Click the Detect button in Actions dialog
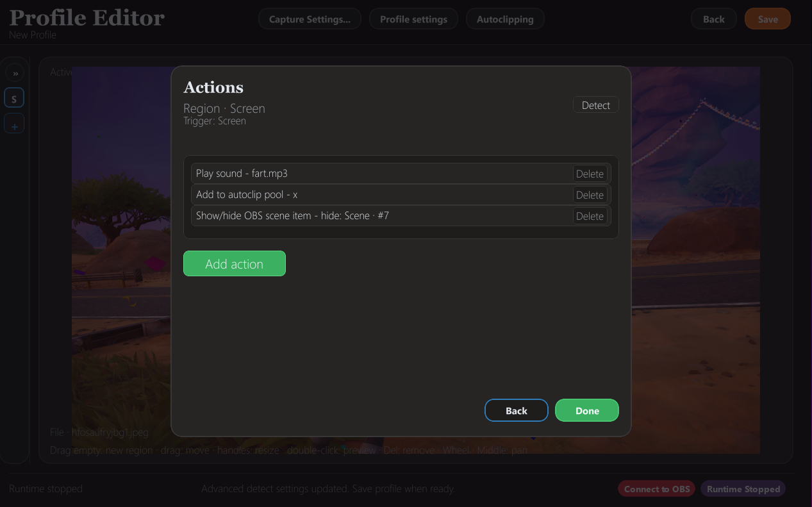 coord(595,104)
